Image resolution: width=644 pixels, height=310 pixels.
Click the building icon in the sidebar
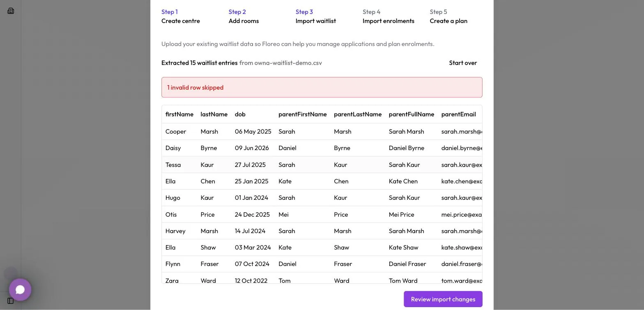click(11, 11)
